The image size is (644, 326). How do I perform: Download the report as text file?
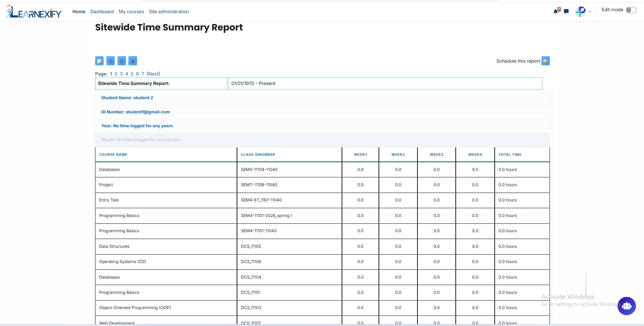click(x=133, y=61)
